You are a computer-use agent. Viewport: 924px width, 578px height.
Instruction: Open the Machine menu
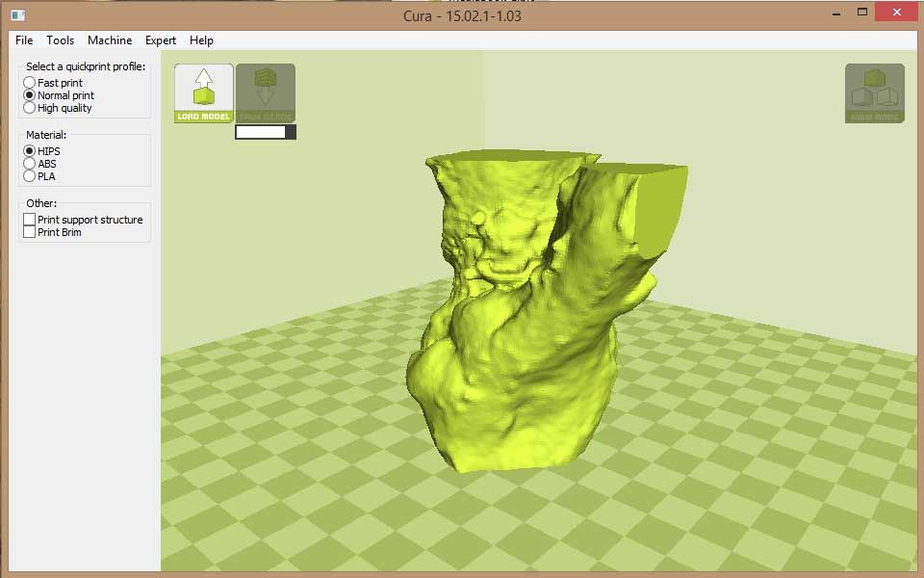pyautogui.click(x=109, y=40)
